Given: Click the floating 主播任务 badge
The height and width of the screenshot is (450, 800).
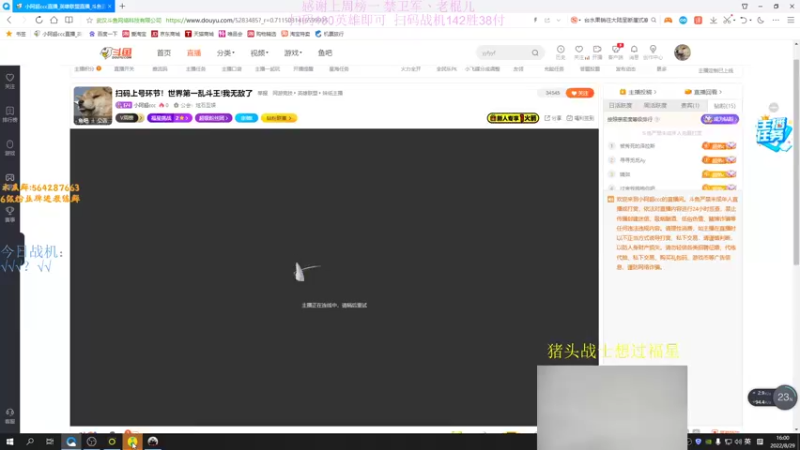Looking at the screenshot, I should (x=774, y=134).
